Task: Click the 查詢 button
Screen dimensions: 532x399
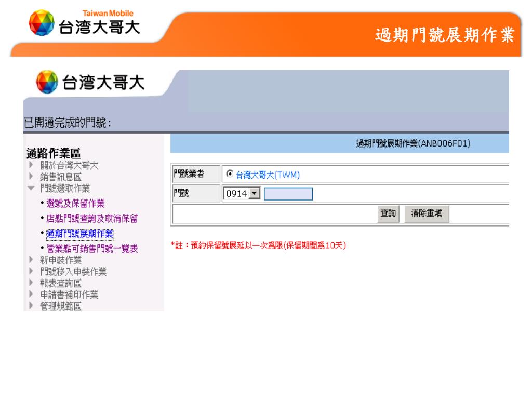Action: 388,214
